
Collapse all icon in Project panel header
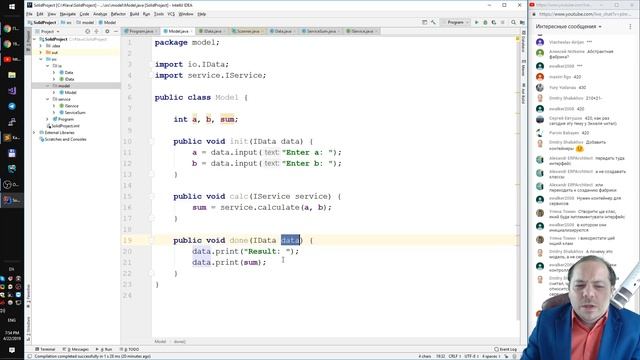coord(97,31)
